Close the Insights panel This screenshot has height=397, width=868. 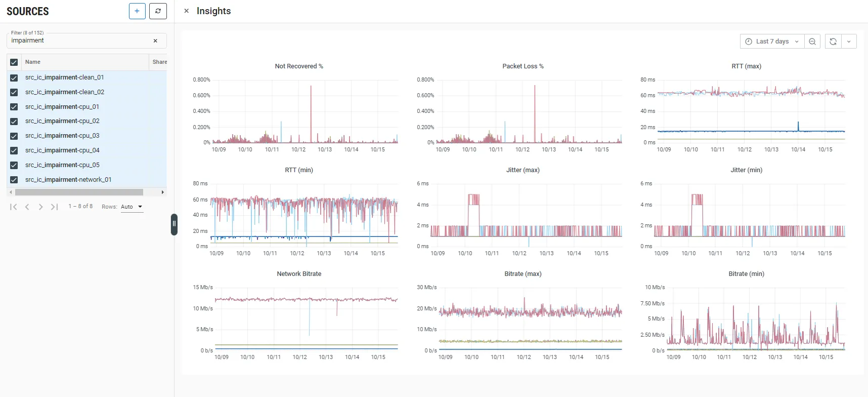point(187,11)
